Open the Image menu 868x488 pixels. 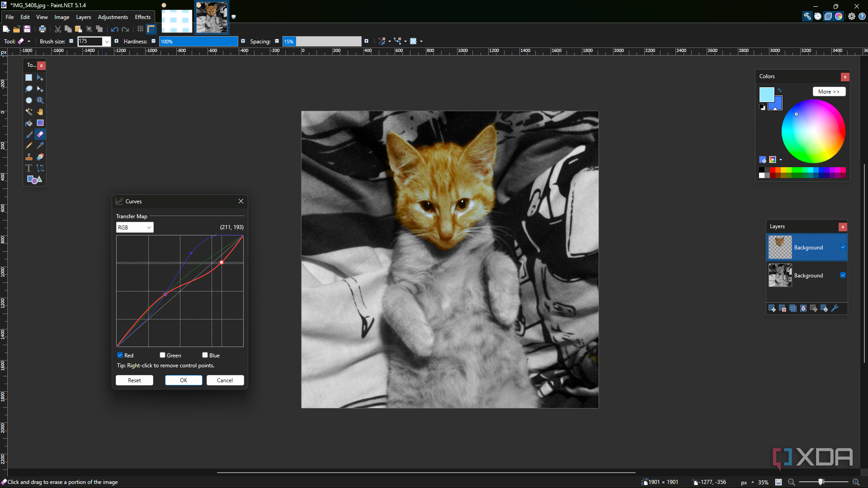pos(62,17)
